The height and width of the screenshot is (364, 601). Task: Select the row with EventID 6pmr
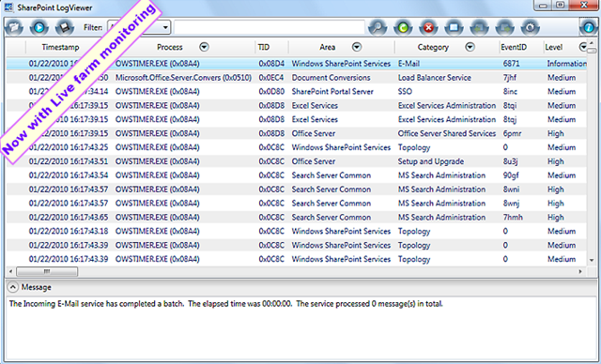pos(296,133)
